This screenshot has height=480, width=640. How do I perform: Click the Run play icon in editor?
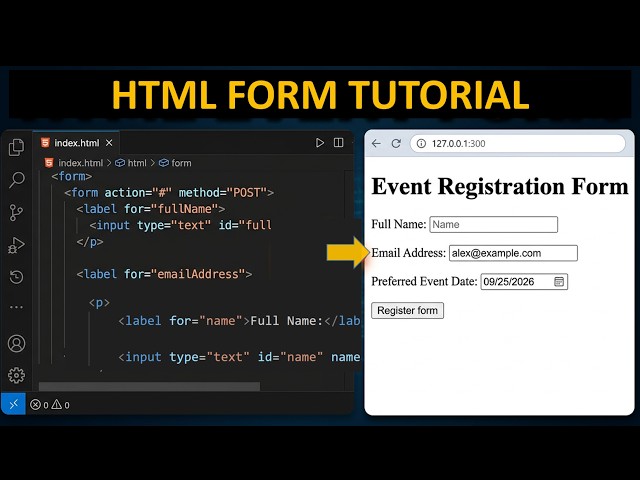(320, 142)
